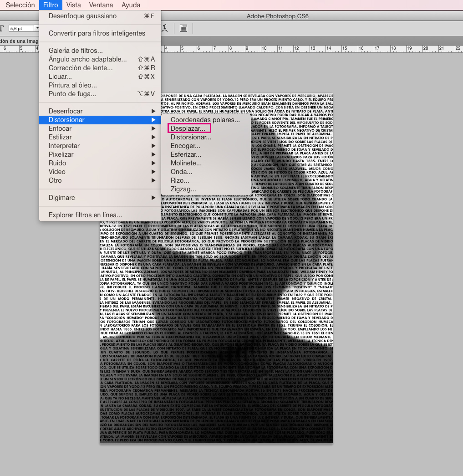463x476 pixels.
Task: Choose the Desplazar filter
Action: [x=206, y=128]
